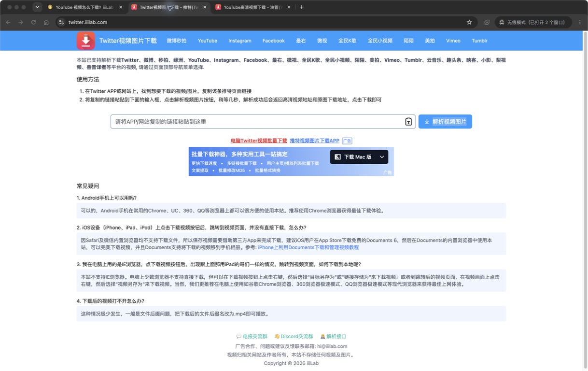The image size is (588, 371).
Task: Switch to the YouTube 视频怎么下载 tab
Action: click(x=84, y=7)
